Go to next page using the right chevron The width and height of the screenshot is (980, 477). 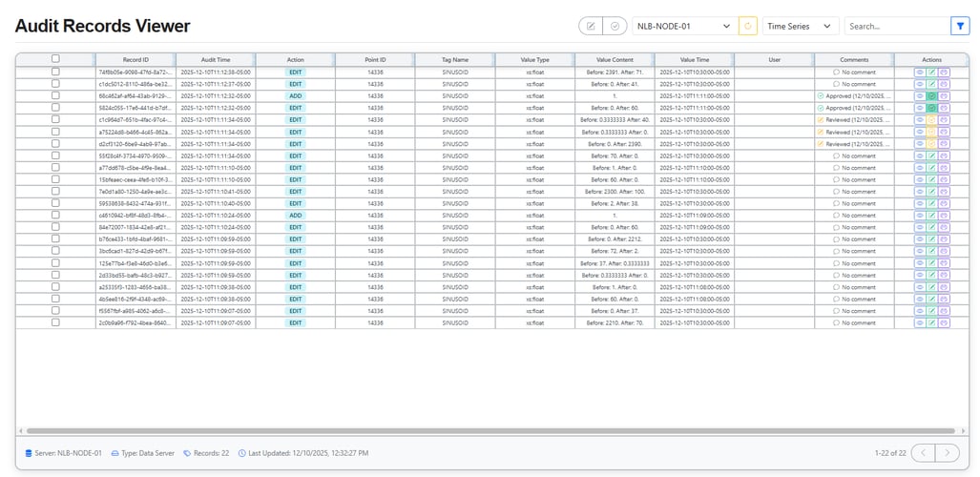pos(947,452)
